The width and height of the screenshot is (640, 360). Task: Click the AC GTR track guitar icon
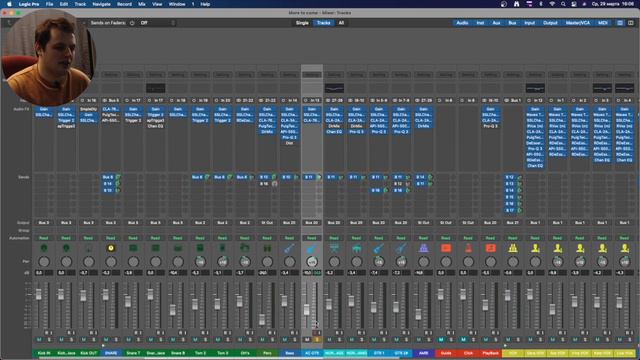pyautogui.click(x=312, y=248)
